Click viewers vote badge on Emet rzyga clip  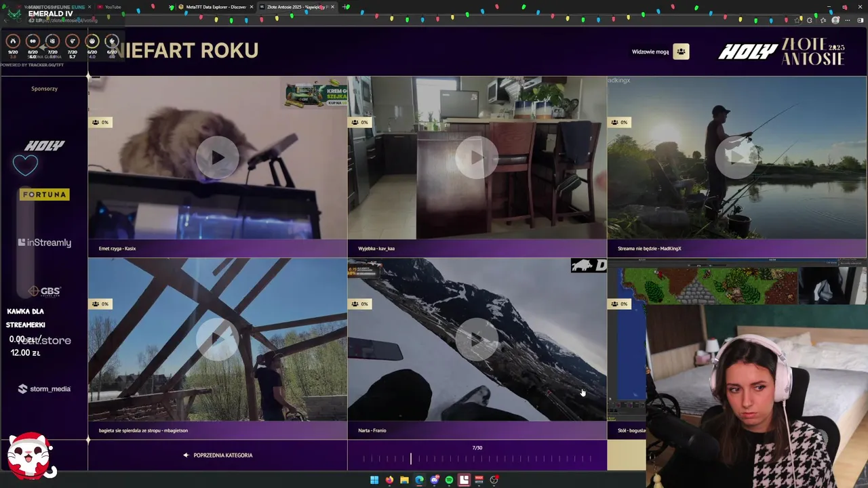coord(100,122)
